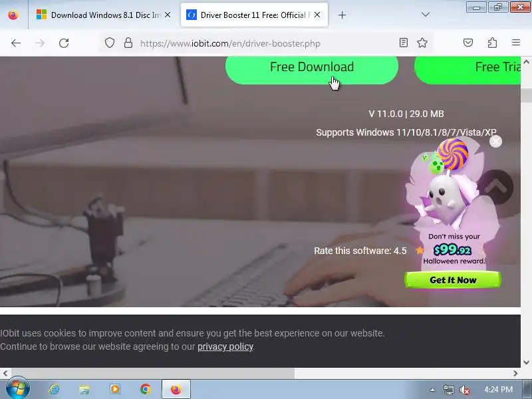This screenshot has height=399, width=532.
Task: Reload the current page
Action: coord(64,43)
